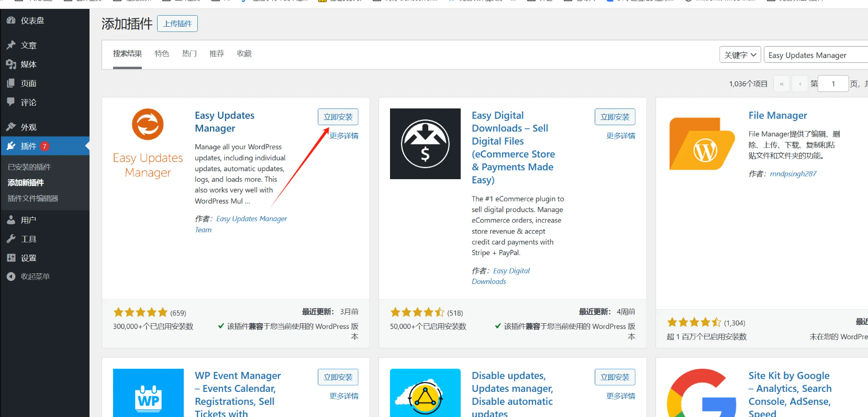Open 更多详情 for Easy Digital Downloads
The height and width of the screenshot is (417, 868).
pyautogui.click(x=621, y=136)
